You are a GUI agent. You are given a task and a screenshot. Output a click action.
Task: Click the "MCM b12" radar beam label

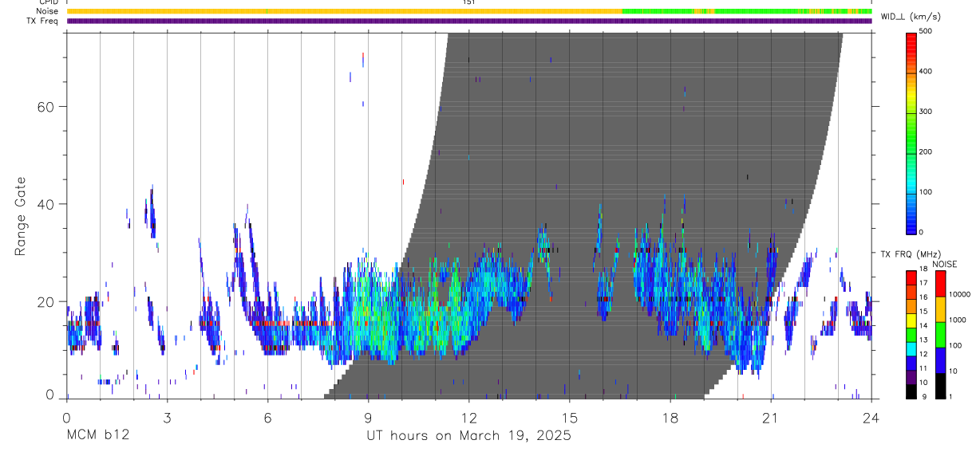[x=98, y=436]
